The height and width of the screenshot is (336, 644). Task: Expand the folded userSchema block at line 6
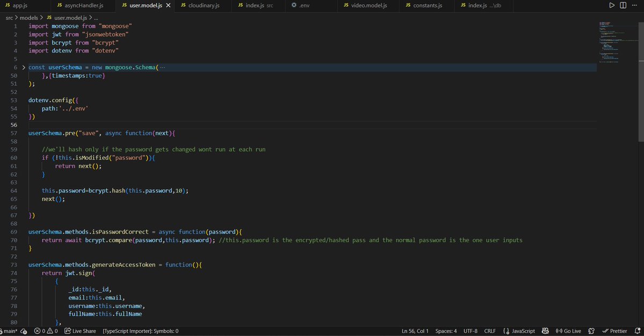pos(23,68)
